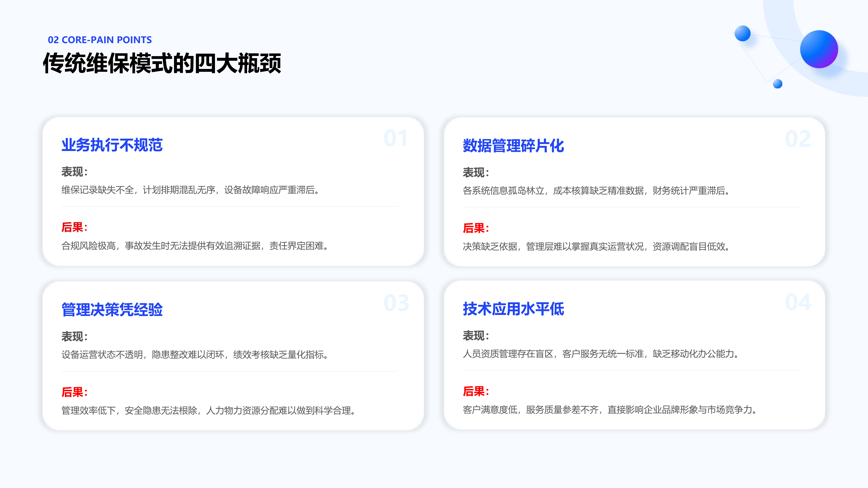Click the 表现 label under 数据管理碎片化
Viewport: 868px width, 488px height.
click(x=476, y=172)
